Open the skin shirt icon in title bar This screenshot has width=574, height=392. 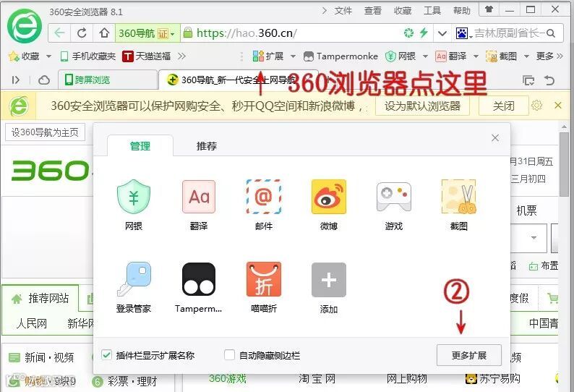pyautogui.click(x=489, y=9)
